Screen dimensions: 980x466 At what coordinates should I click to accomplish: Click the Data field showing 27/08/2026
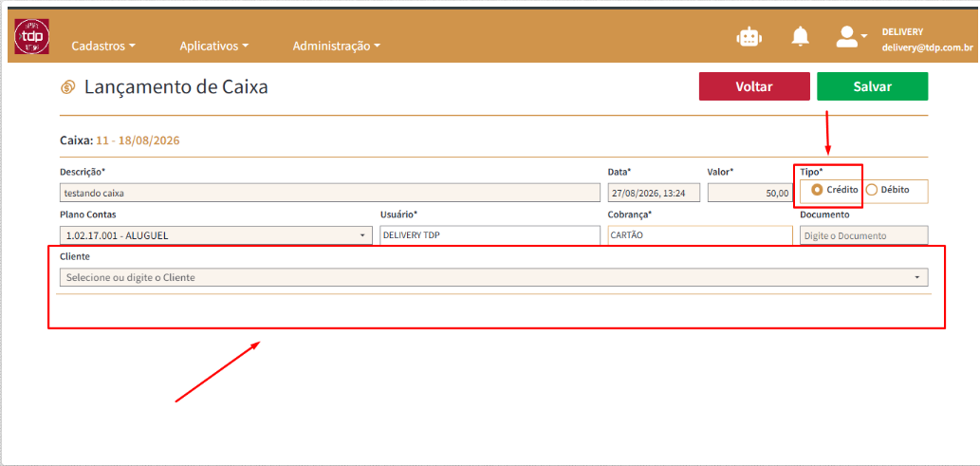pyautogui.click(x=655, y=194)
